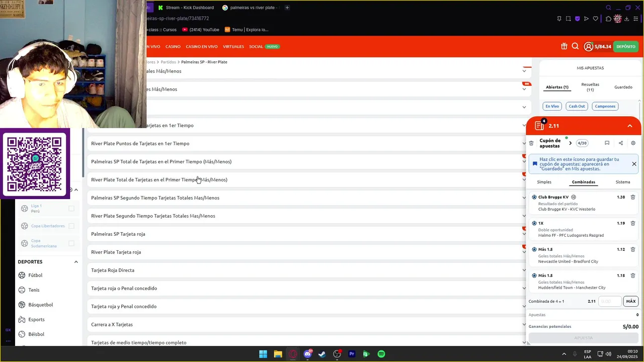Click the Campeones filter button

[605, 106]
